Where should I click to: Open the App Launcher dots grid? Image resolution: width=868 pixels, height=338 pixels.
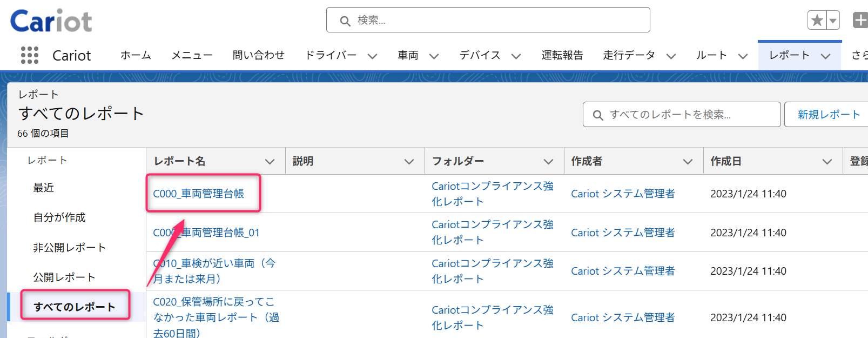[x=30, y=55]
